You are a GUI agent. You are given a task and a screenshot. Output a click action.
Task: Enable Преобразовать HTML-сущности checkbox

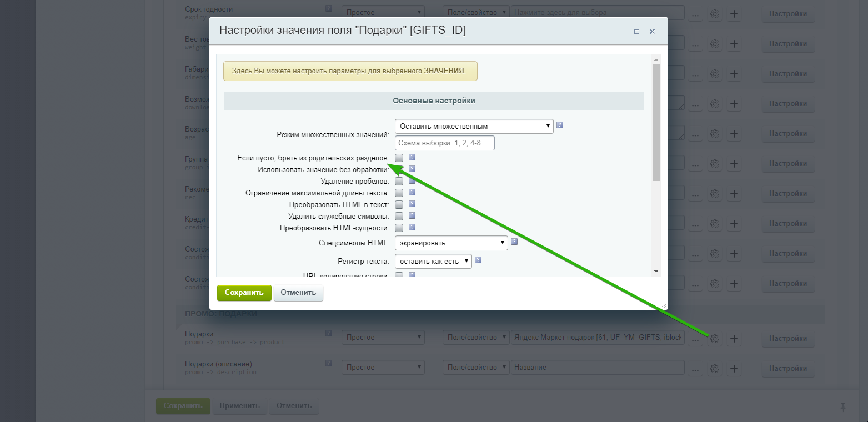click(399, 228)
